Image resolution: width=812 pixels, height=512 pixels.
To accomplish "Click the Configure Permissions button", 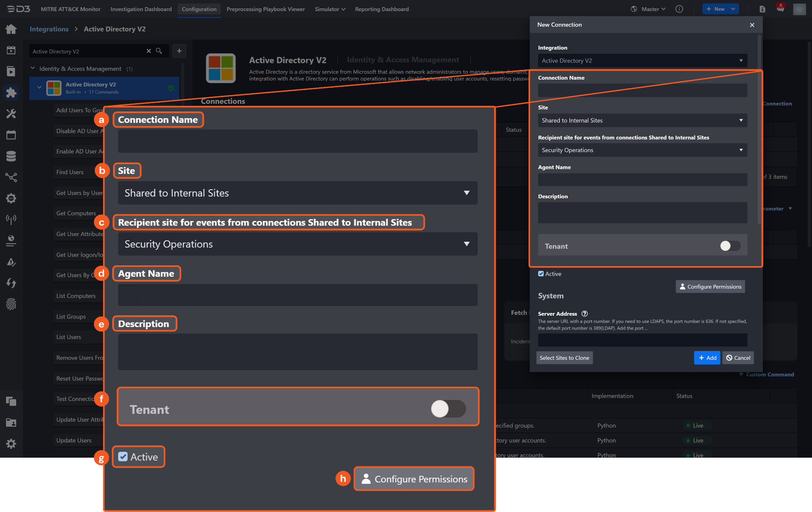I will (x=710, y=287).
